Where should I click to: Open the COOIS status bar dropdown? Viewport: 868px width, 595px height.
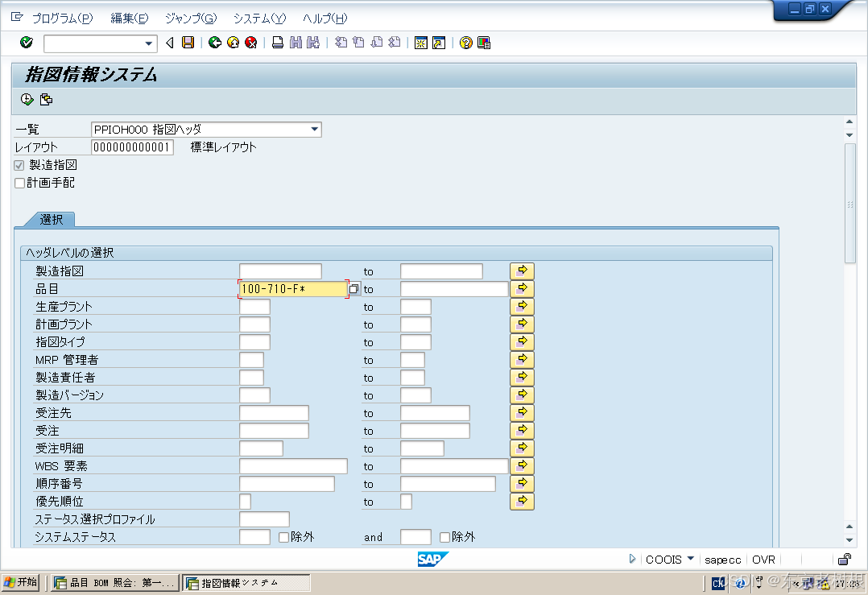click(x=690, y=559)
